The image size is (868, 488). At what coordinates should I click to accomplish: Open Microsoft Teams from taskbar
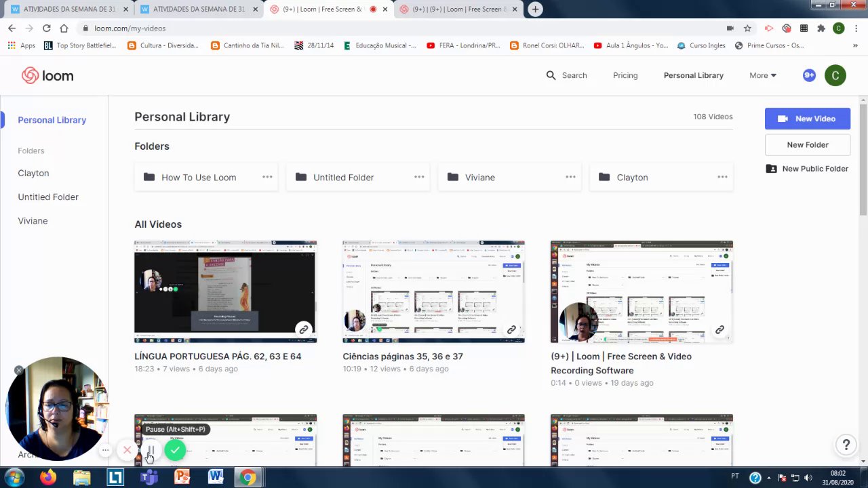(149, 477)
